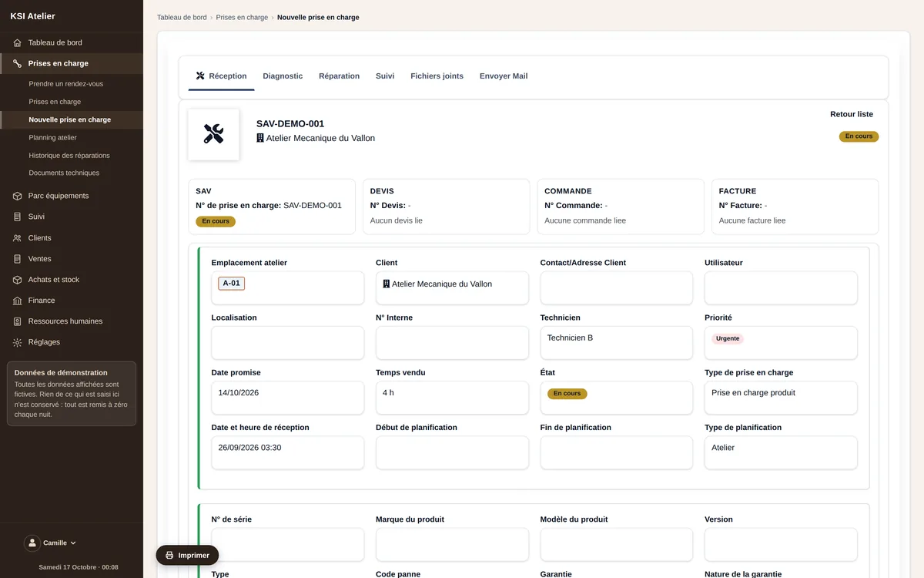Open the Fichiers joints tab
The image size is (924, 578).
pyautogui.click(x=437, y=76)
